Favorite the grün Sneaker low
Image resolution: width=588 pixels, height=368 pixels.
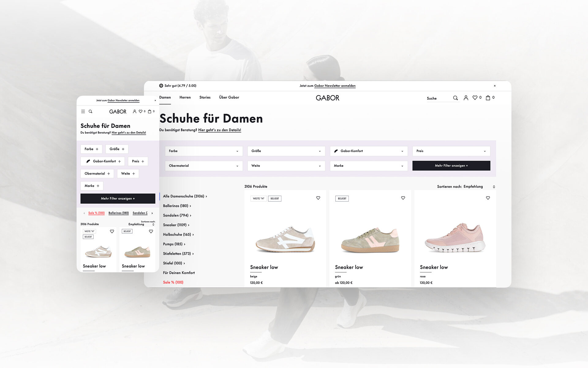[x=403, y=198]
